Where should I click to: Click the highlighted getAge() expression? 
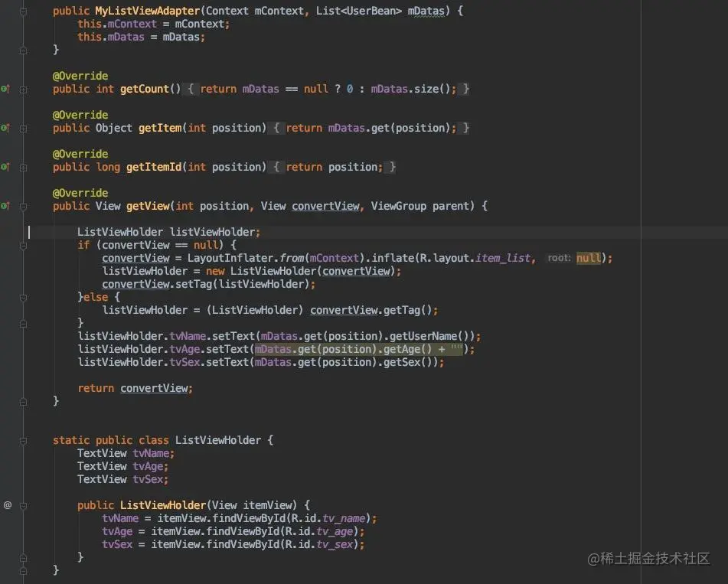tap(358, 348)
